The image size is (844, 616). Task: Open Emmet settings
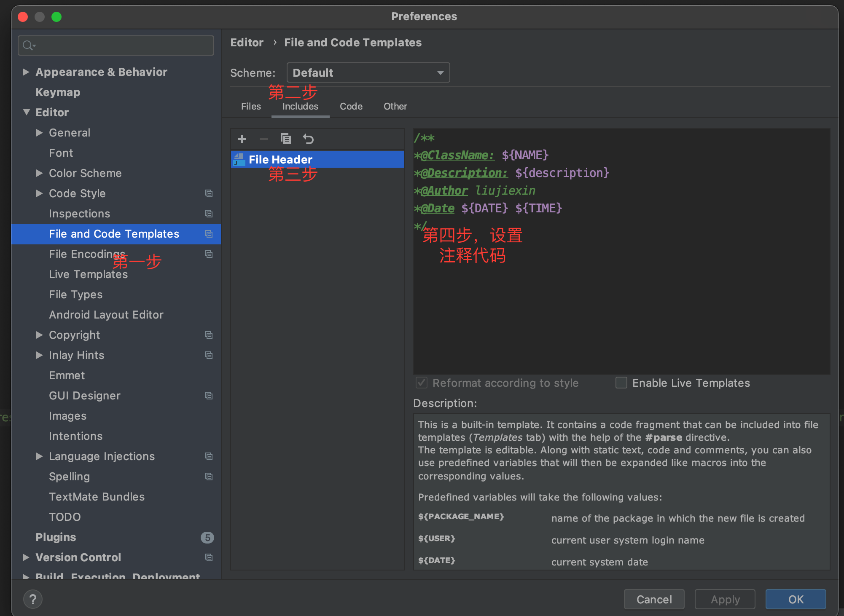tap(67, 375)
